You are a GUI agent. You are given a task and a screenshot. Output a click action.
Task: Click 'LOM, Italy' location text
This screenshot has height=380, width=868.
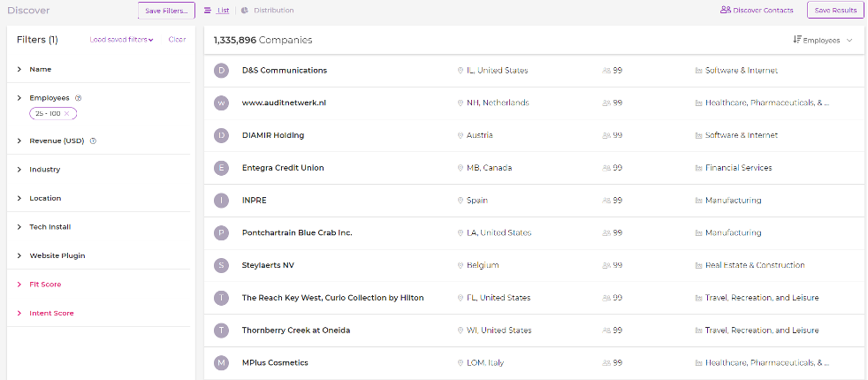click(485, 363)
